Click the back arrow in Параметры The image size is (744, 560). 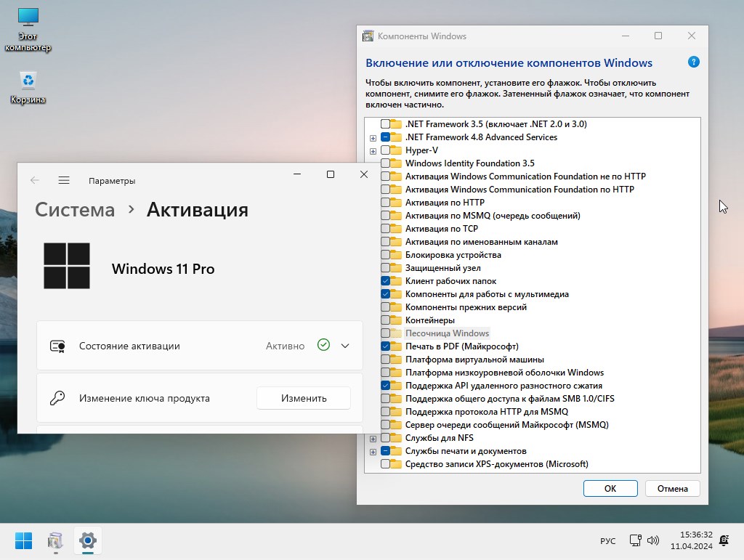pos(35,180)
